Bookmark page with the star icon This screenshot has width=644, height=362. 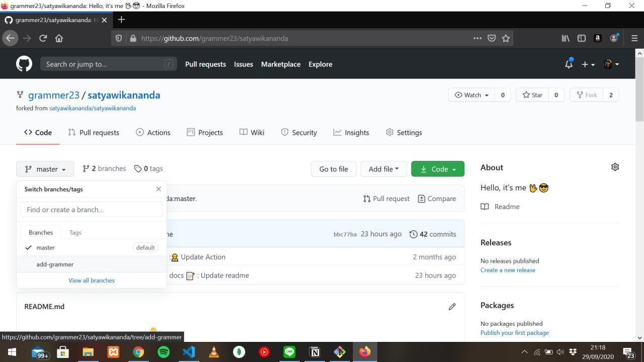pyautogui.click(x=506, y=38)
